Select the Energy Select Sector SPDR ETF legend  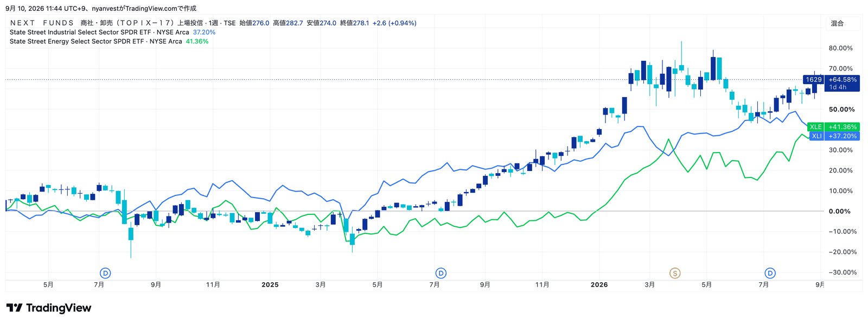pos(95,41)
